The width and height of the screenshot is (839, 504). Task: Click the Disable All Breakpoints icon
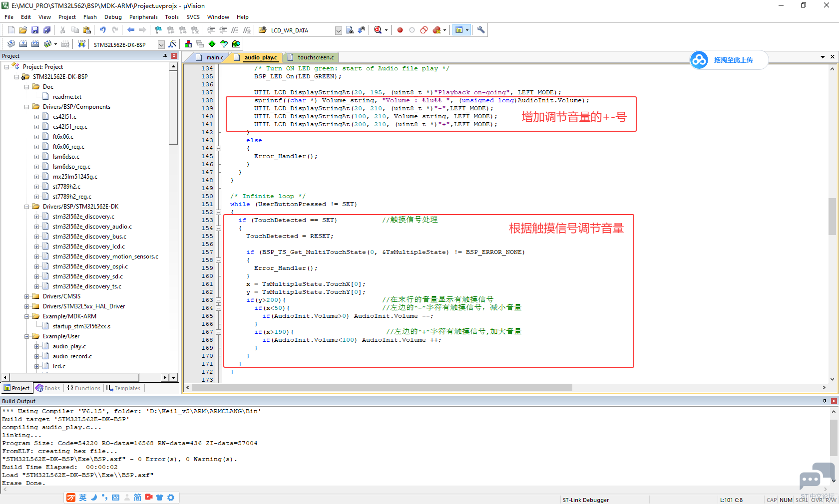pos(424,30)
